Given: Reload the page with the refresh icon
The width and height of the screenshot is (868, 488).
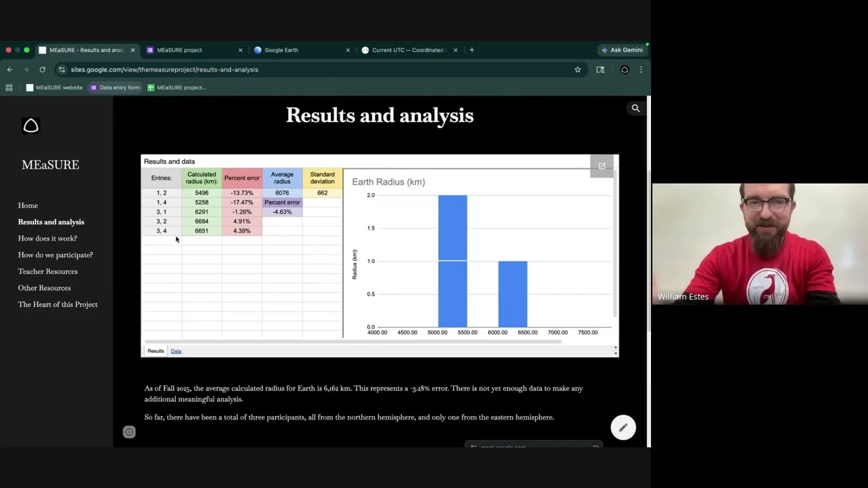Looking at the screenshot, I should pyautogui.click(x=42, y=69).
